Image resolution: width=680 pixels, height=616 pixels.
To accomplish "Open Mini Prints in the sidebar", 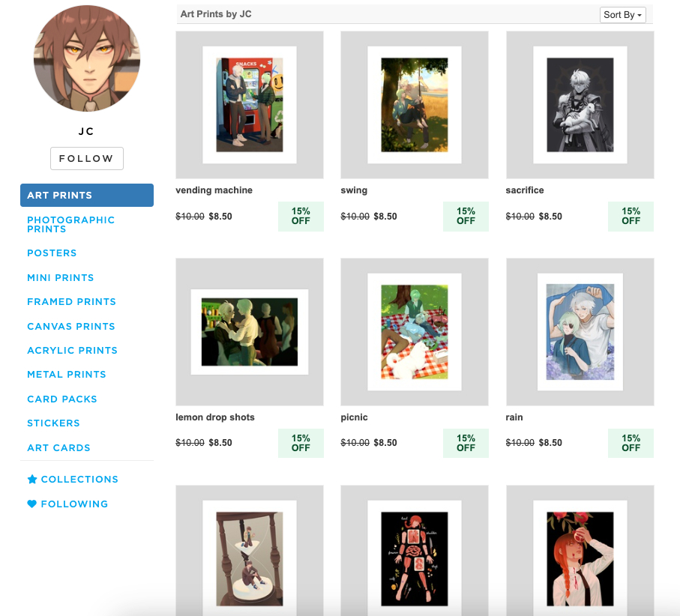I will 60,277.
